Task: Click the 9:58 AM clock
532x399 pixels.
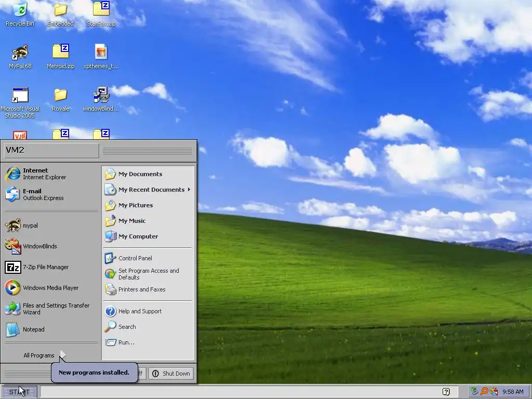Action: coord(513,392)
